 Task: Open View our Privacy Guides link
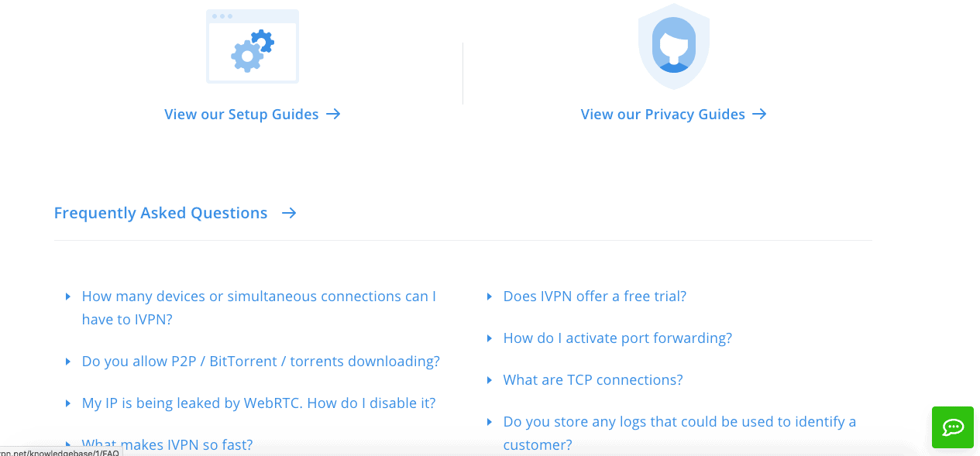click(x=663, y=114)
